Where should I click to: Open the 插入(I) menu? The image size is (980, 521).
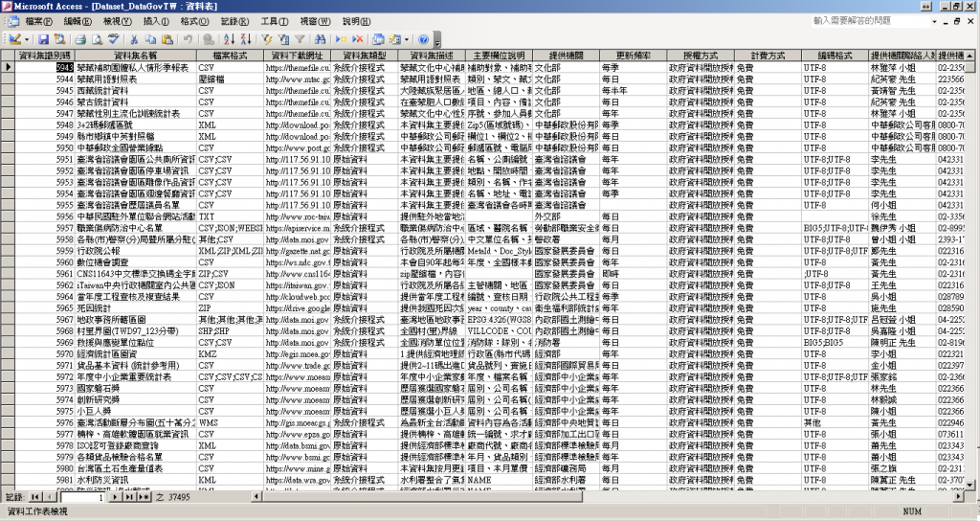click(156, 21)
